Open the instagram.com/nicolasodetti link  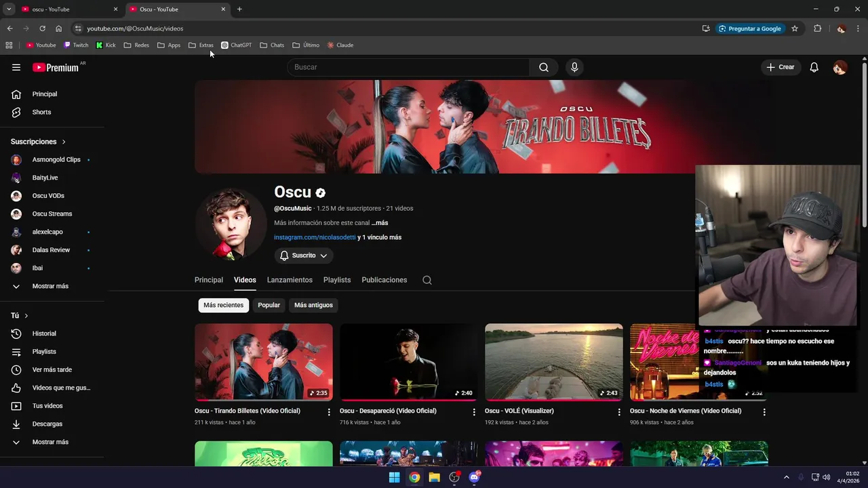point(315,238)
